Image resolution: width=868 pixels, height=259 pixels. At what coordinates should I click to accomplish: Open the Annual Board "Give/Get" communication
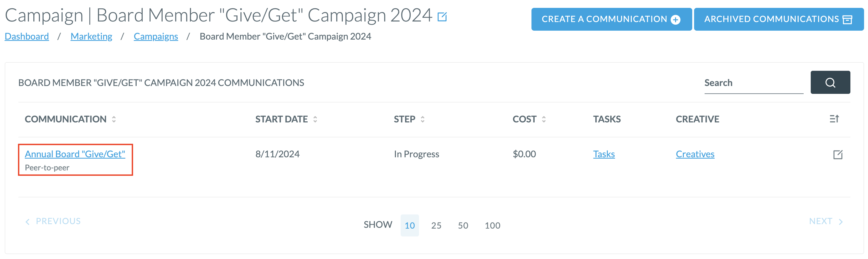tap(75, 154)
